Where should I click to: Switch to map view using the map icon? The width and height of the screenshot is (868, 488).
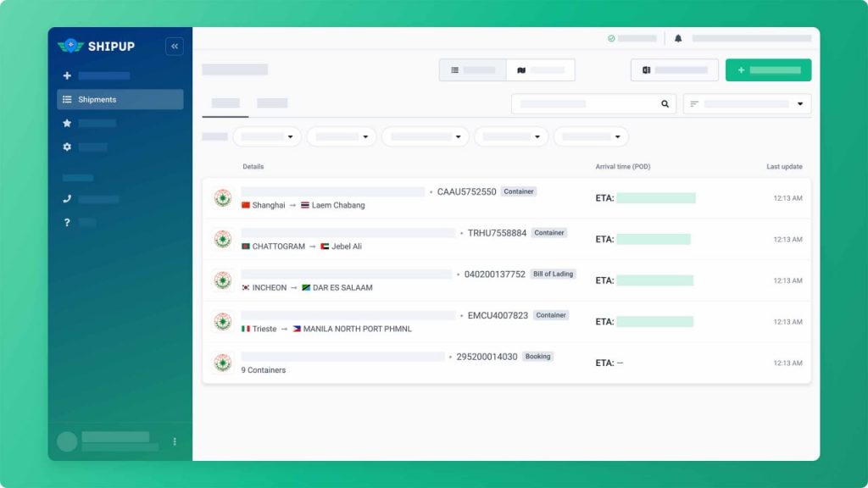pos(523,69)
